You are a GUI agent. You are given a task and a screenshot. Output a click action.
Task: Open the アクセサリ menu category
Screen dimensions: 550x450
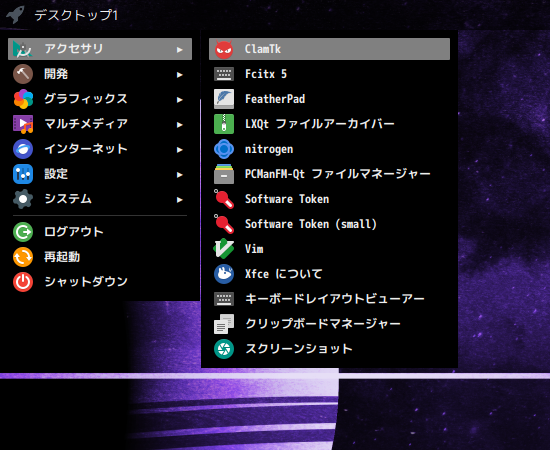coord(100,49)
